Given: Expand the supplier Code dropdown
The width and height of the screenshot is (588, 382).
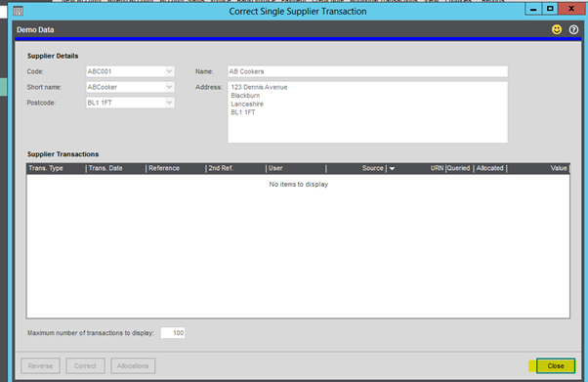Looking at the screenshot, I should pos(170,71).
